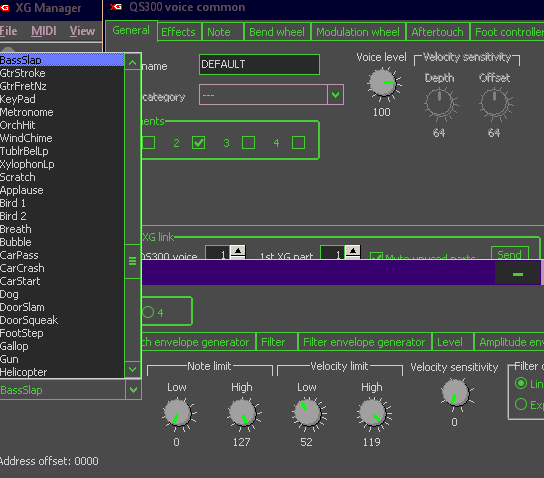Click the scrollbar thumb grip handle
The image size is (544, 478).
tap(133, 261)
